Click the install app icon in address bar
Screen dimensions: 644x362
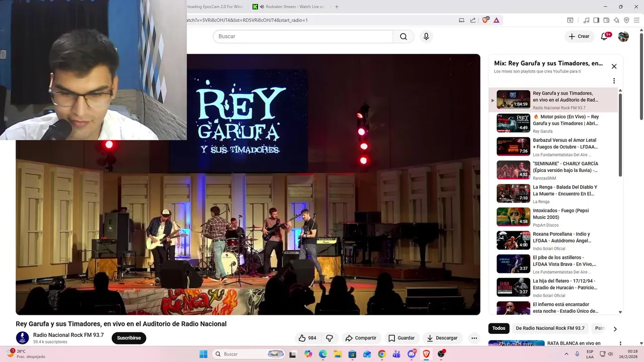(461, 20)
